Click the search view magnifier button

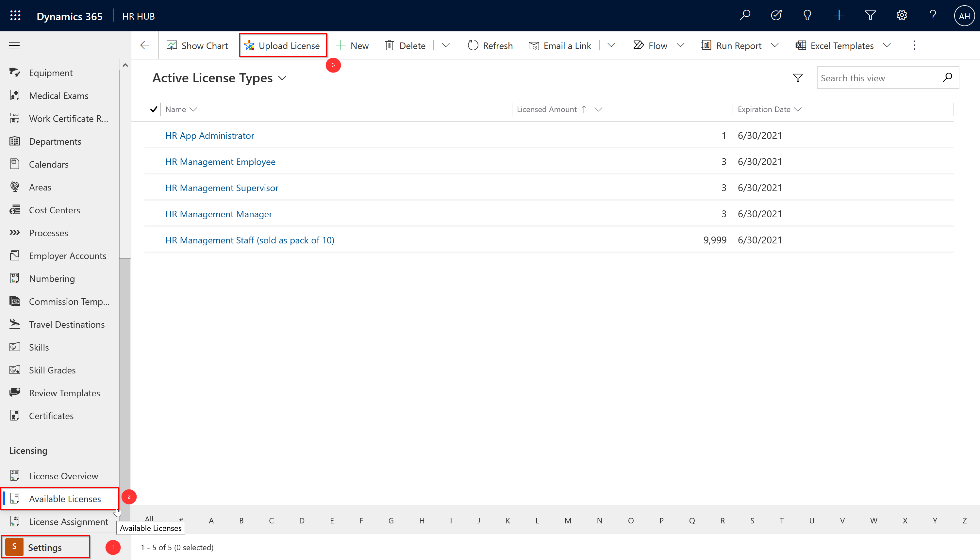(947, 78)
